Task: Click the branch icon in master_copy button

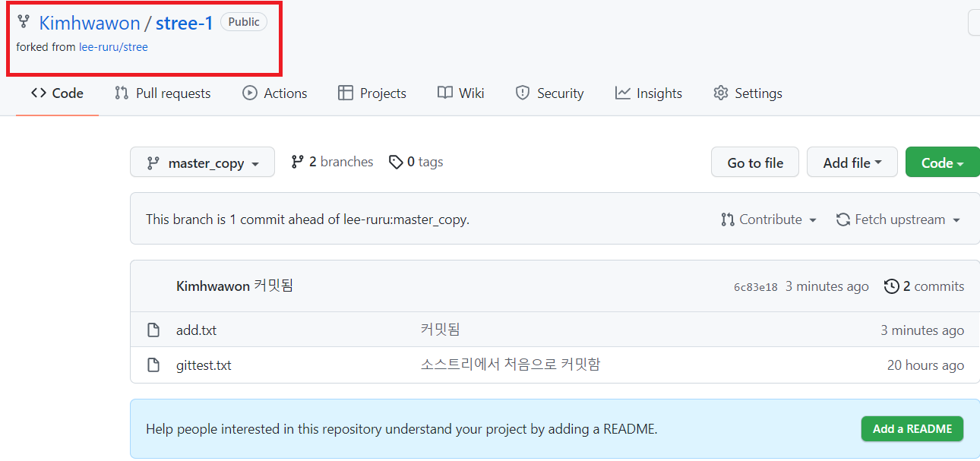Action: click(x=153, y=163)
